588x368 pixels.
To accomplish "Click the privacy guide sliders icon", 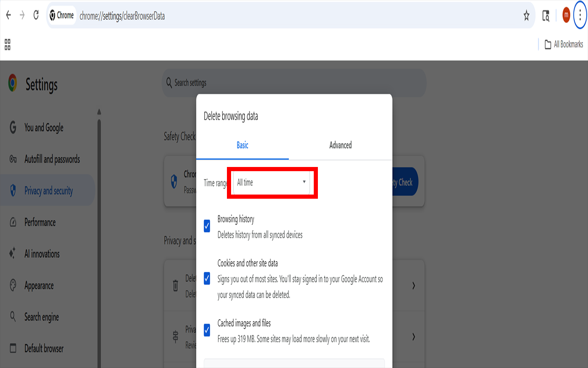I will (x=175, y=337).
